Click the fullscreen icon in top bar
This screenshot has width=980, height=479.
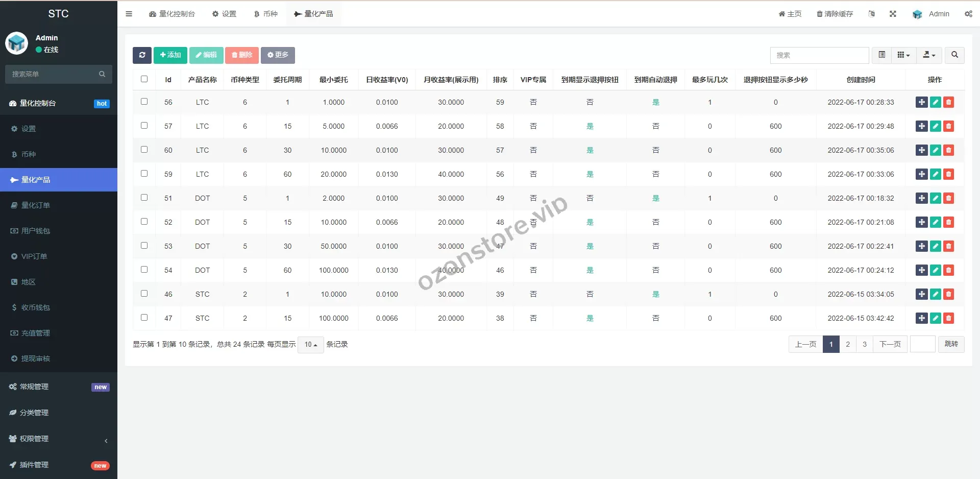tap(893, 14)
